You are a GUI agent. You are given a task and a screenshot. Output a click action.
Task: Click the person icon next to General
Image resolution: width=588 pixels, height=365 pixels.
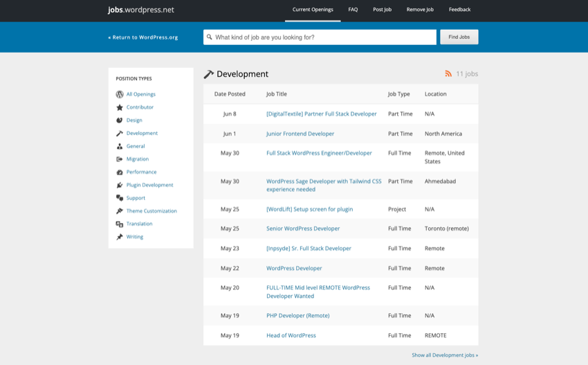click(120, 146)
